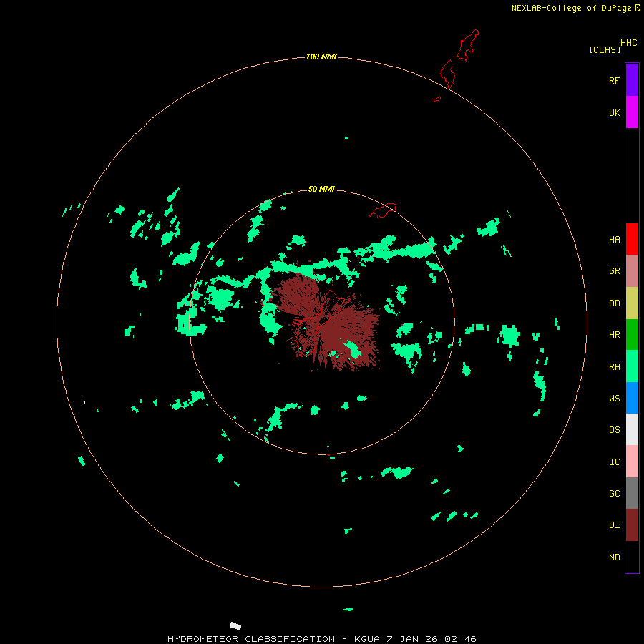This screenshot has height=644, width=644.
Task: Click the HA red legend swatch
Action: [x=632, y=239]
